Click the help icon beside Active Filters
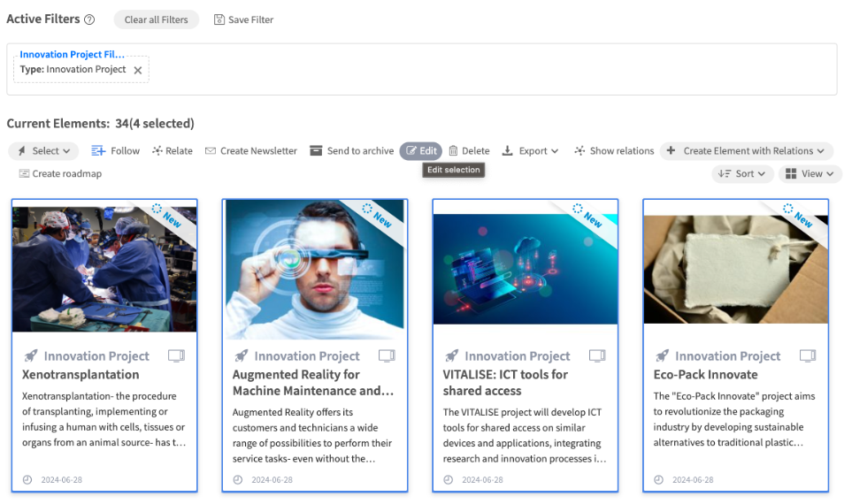This screenshot has width=852, height=504. click(x=88, y=19)
